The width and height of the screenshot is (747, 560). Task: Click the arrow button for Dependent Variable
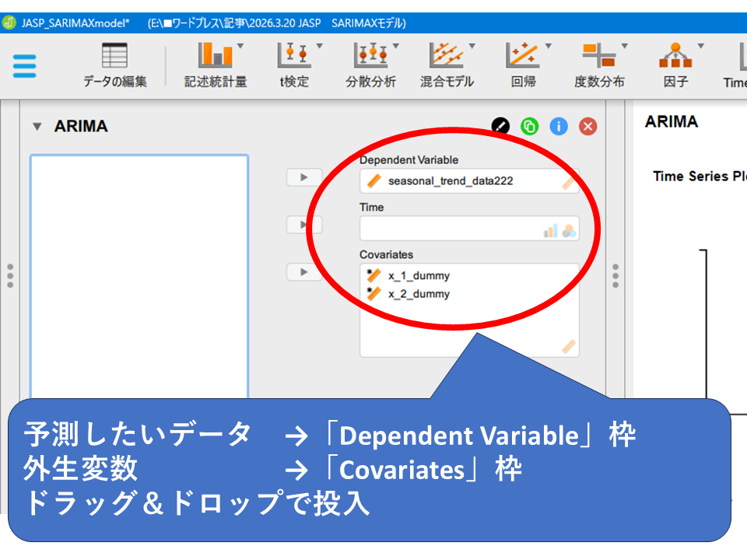(304, 177)
